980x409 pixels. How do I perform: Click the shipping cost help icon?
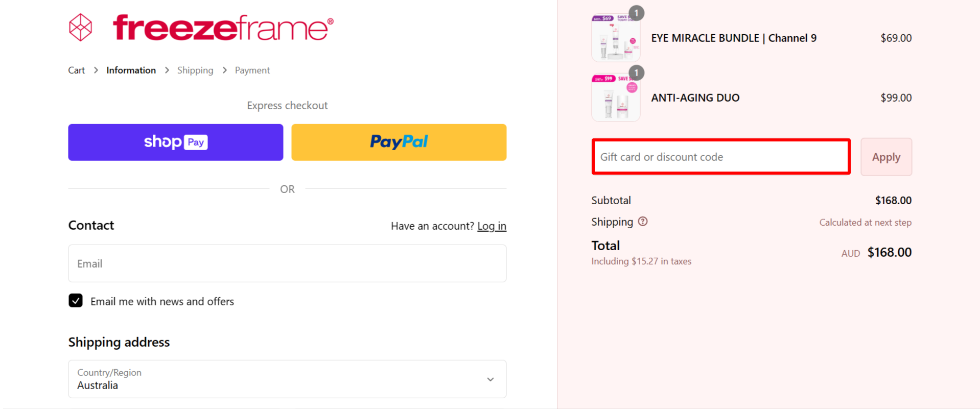click(x=643, y=222)
